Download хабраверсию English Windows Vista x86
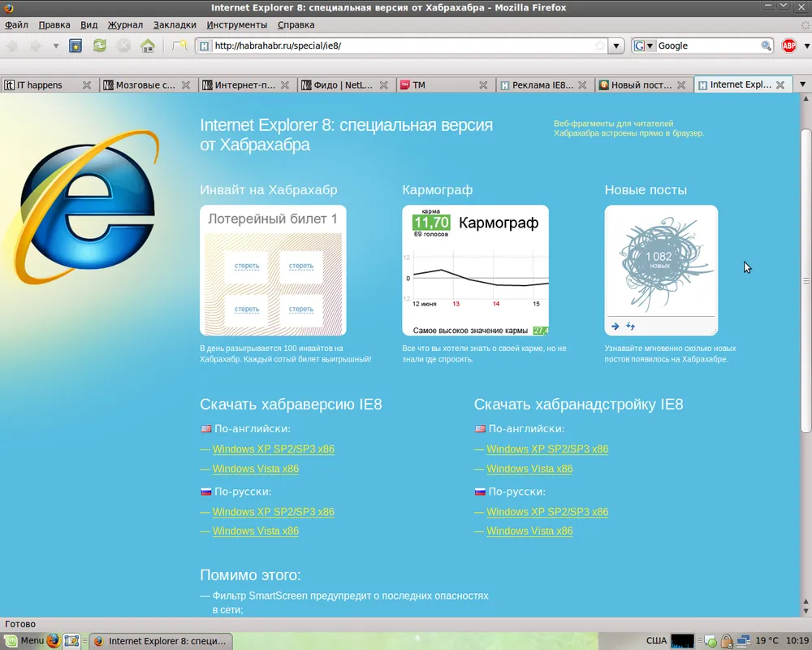The width and height of the screenshot is (812, 650). [x=255, y=469]
